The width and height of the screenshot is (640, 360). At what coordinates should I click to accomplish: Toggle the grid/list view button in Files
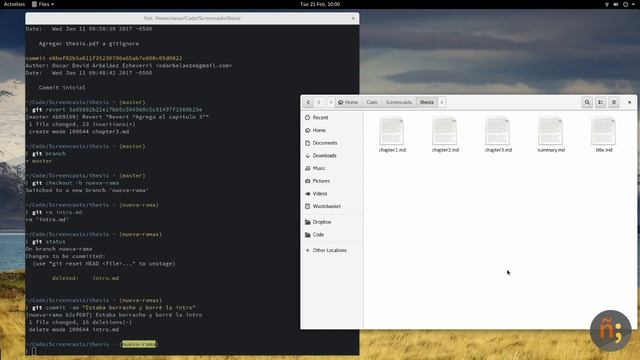point(600,102)
